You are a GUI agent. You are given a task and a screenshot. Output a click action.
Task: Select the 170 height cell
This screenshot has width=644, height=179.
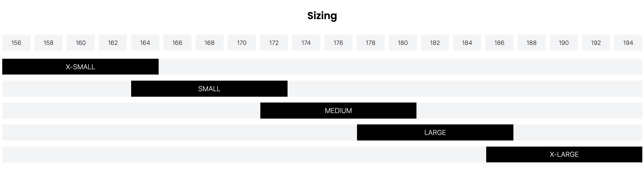tap(242, 43)
